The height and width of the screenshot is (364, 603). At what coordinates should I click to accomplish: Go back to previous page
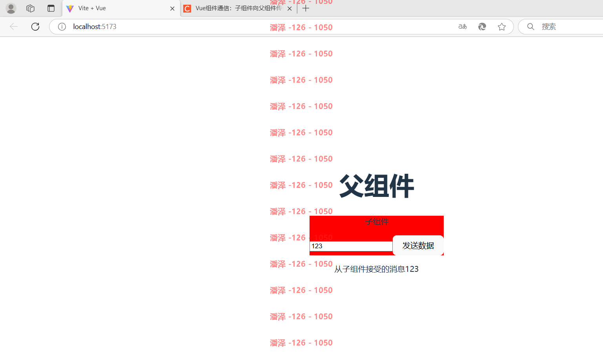pos(14,27)
